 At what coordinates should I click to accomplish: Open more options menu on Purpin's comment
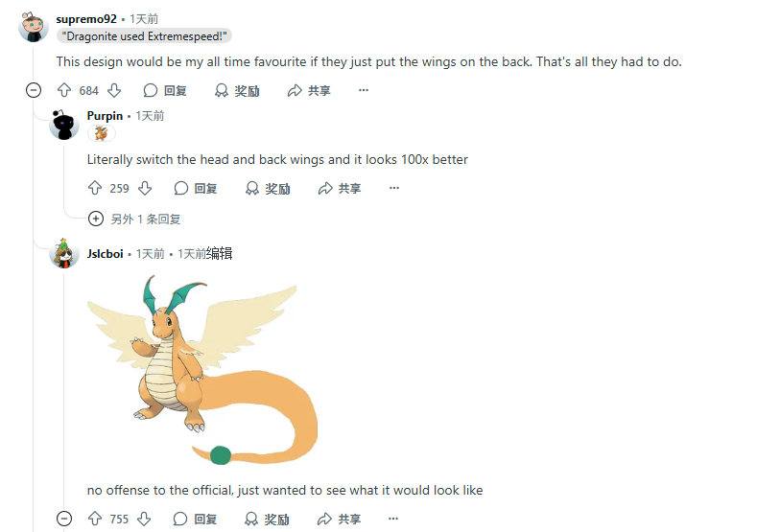coord(394,188)
